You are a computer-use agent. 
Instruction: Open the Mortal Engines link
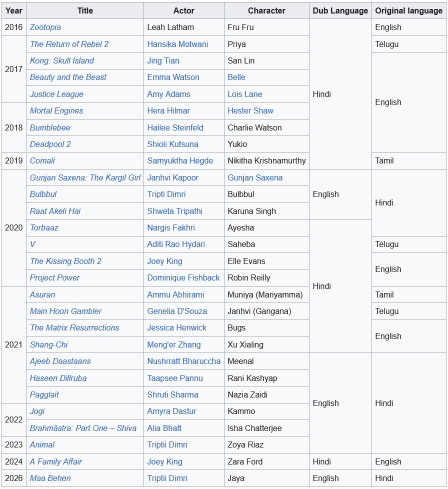coord(56,110)
